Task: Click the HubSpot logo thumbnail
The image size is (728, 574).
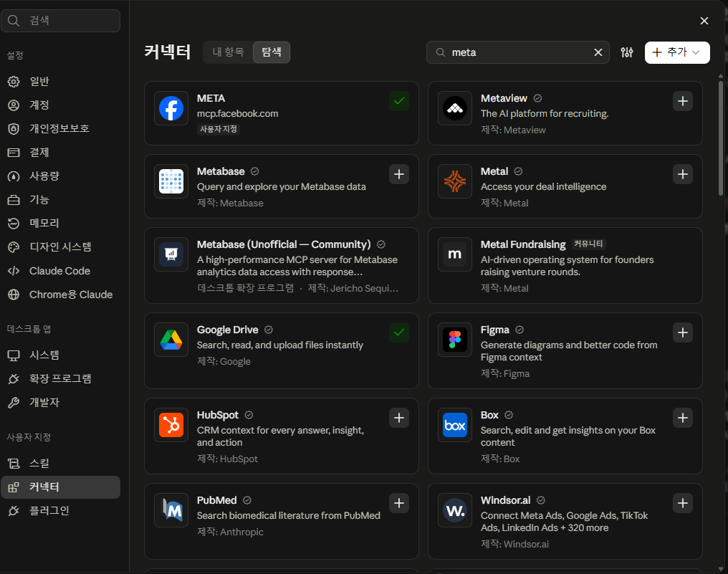Action: tap(171, 425)
